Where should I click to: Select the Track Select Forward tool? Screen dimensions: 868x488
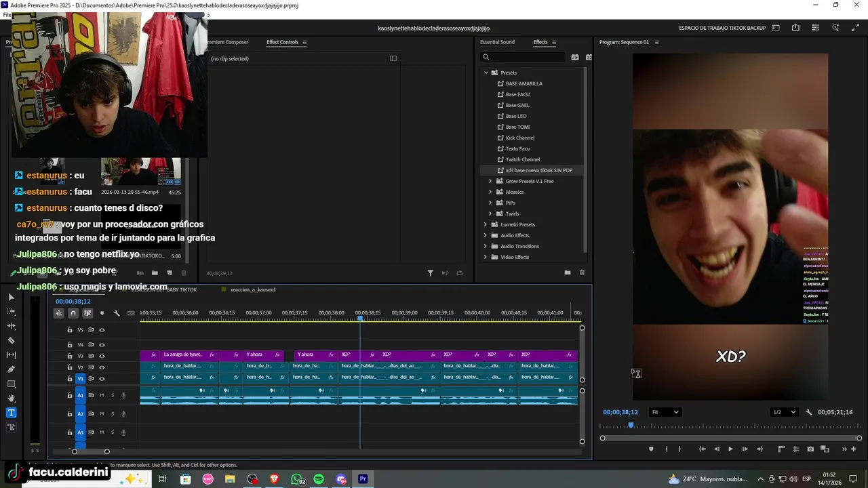coord(11,312)
